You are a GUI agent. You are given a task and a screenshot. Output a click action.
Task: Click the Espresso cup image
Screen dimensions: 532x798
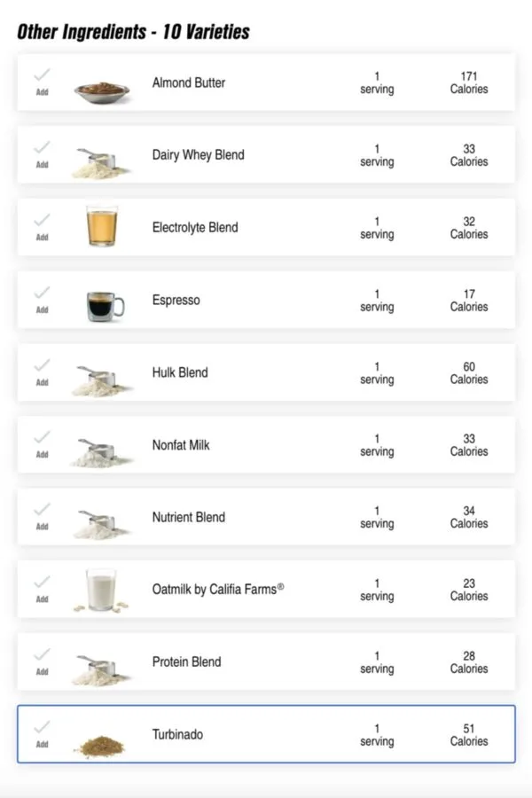(x=104, y=304)
